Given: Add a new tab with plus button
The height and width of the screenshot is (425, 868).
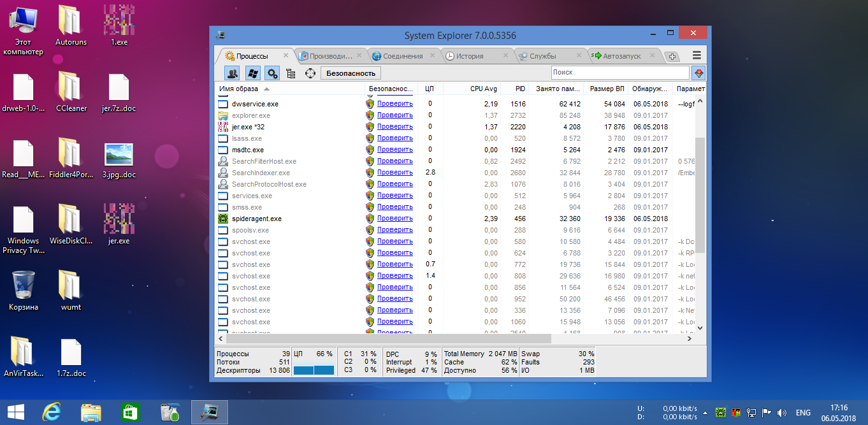Looking at the screenshot, I should (672, 57).
